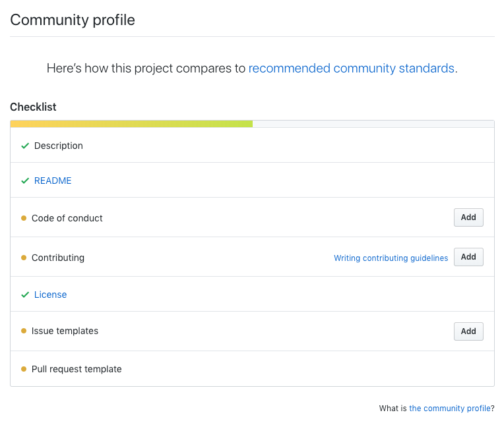The width and height of the screenshot is (504, 425).
Task: Click the green checkmark beside Description
Action: (25, 146)
